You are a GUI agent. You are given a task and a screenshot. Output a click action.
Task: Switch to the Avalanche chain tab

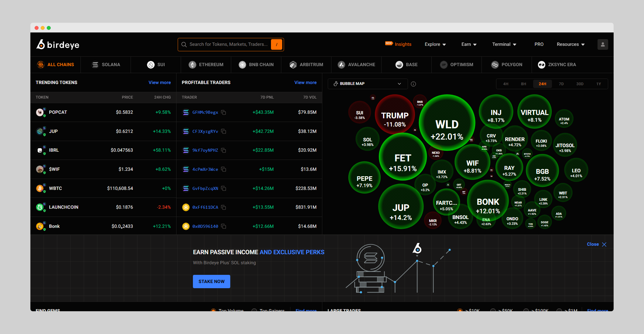[356, 65]
